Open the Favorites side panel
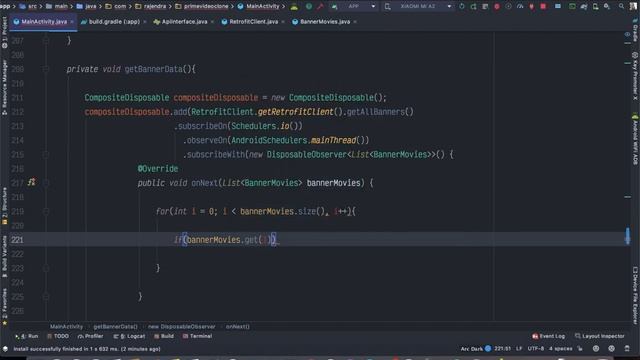This screenshot has width=640, height=360. tap(4, 307)
